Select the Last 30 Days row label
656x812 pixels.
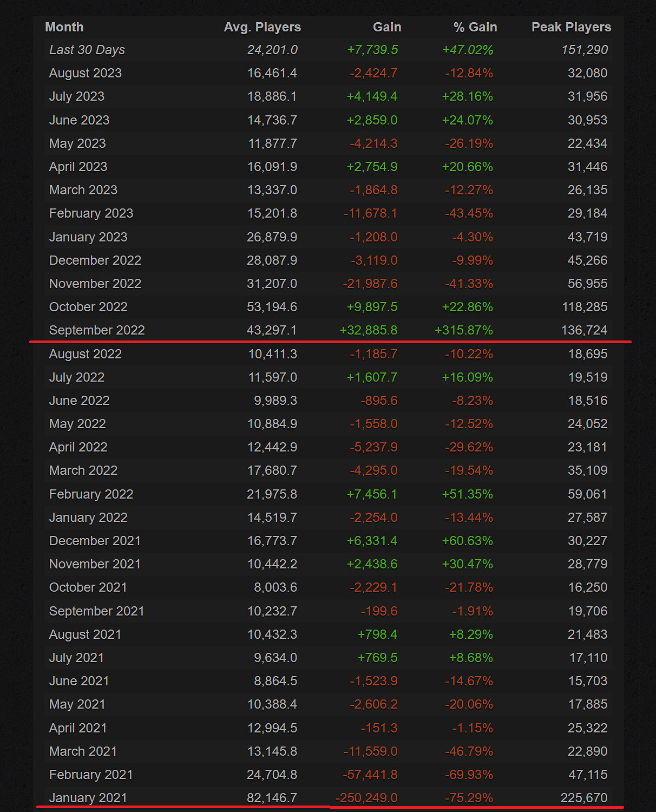(x=87, y=50)
